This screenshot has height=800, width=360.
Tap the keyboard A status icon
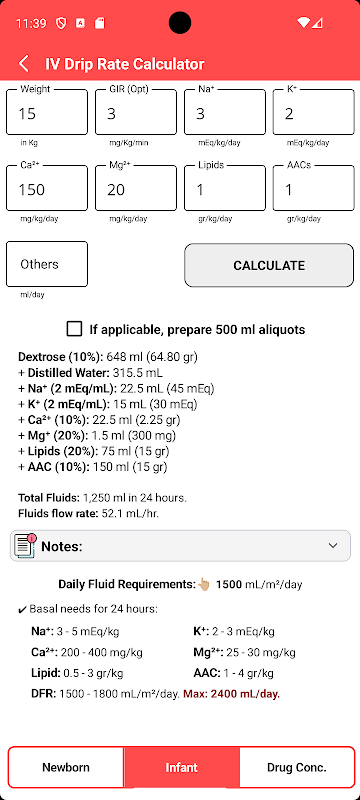pos(81,23)
